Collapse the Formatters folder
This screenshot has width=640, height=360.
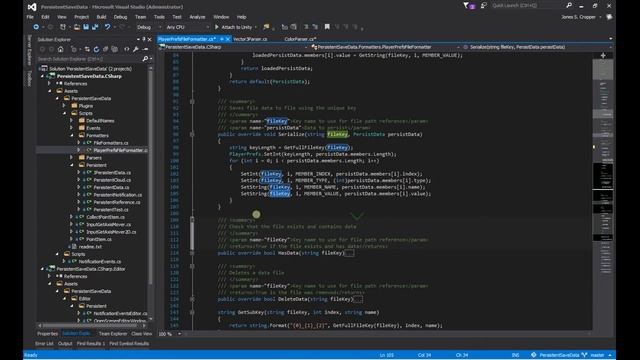(x=71, y=136)
